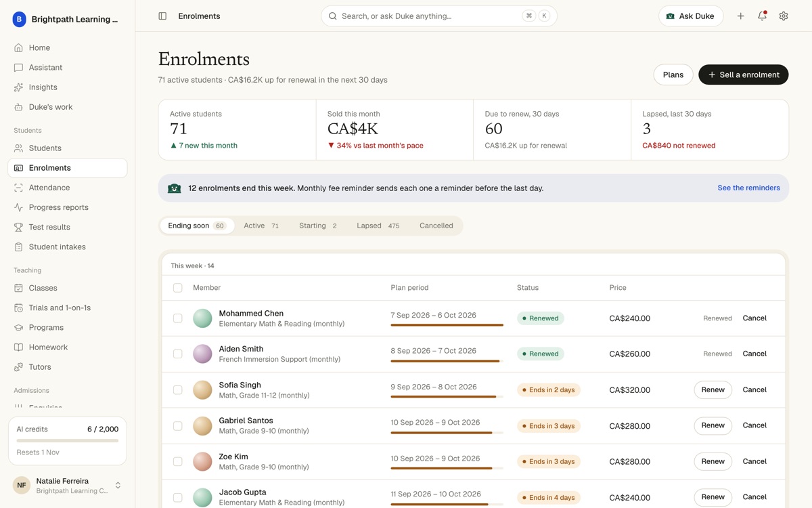
Task: Open Home from the sidebar
Action: coord(67,48)
